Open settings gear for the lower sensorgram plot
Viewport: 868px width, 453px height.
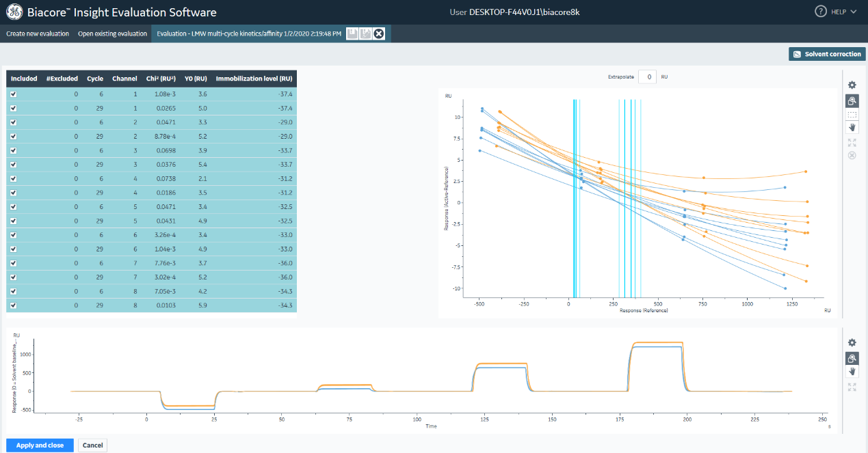[x=852, y=343]
